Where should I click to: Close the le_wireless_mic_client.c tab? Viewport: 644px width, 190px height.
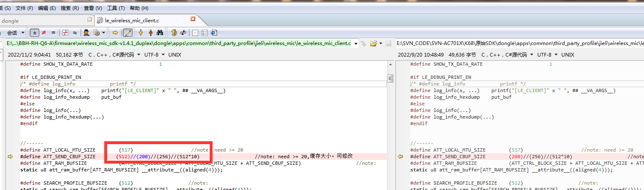tap(193, 19)
